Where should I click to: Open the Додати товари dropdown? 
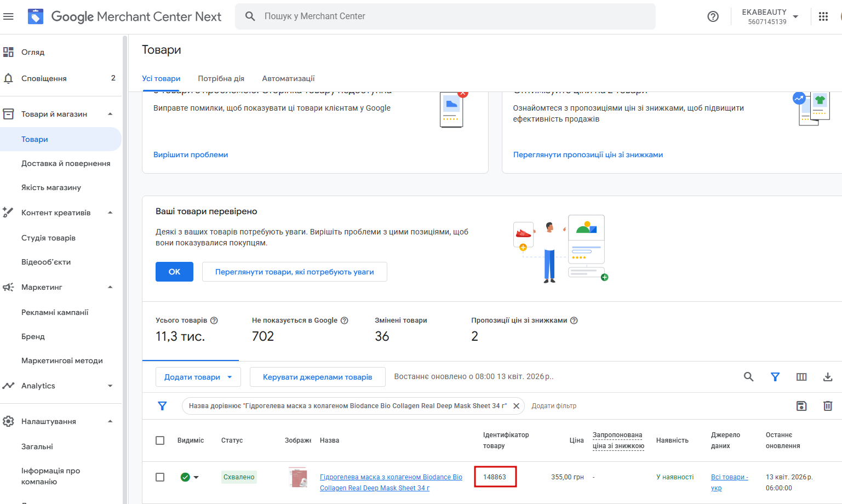tap(198, 377)
